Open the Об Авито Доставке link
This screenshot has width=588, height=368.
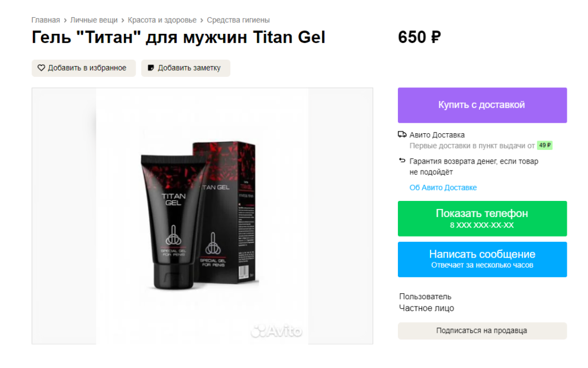[x=443, y=187]
